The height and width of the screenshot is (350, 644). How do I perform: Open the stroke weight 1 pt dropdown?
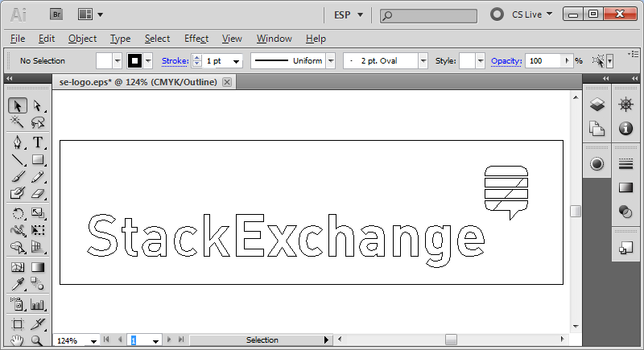[x=236, y=61]
